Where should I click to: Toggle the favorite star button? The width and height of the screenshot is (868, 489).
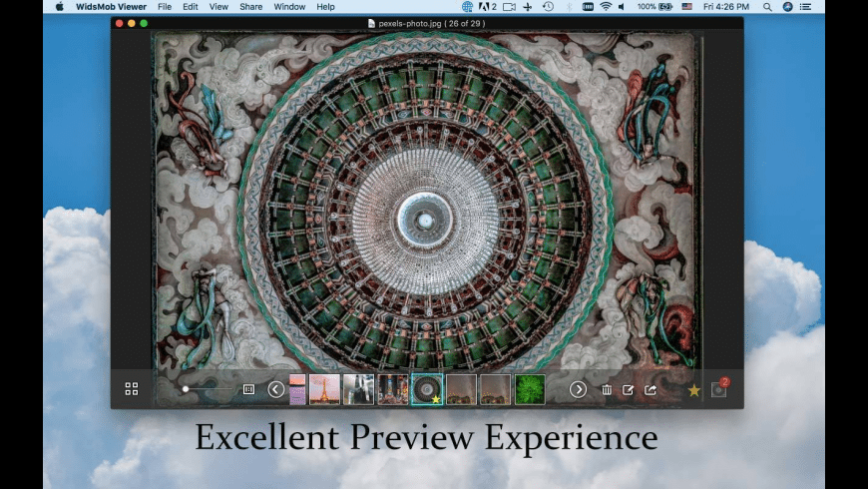click(694, 390)
